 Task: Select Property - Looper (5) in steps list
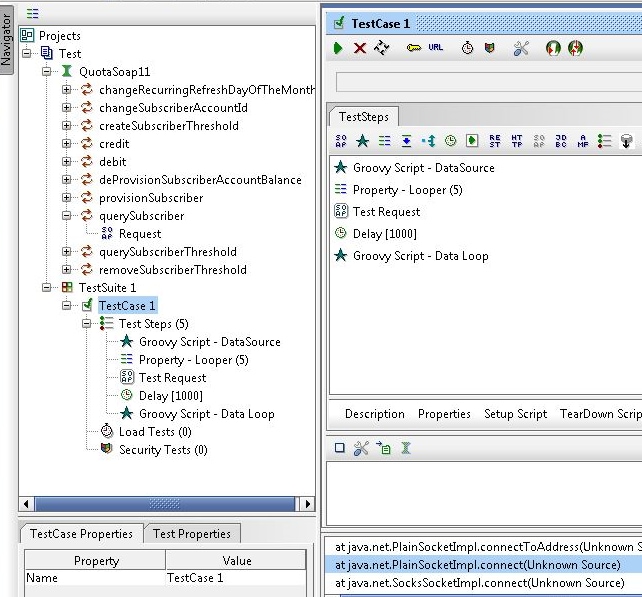407,190
